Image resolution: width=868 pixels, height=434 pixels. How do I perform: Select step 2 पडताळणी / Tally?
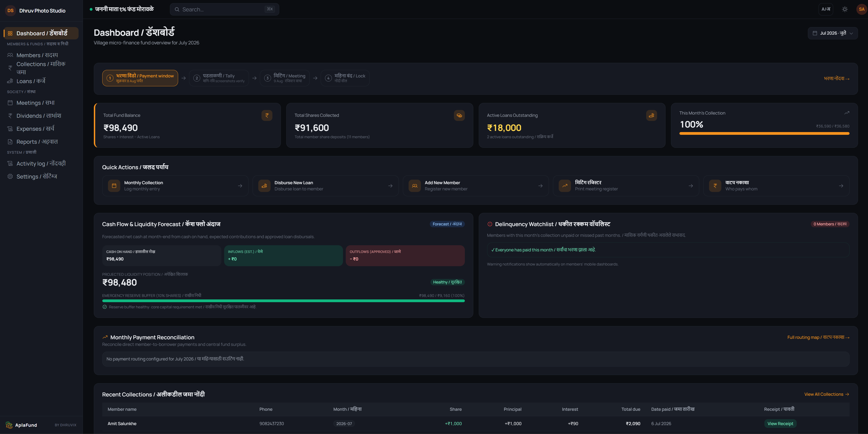coord(219,78)
